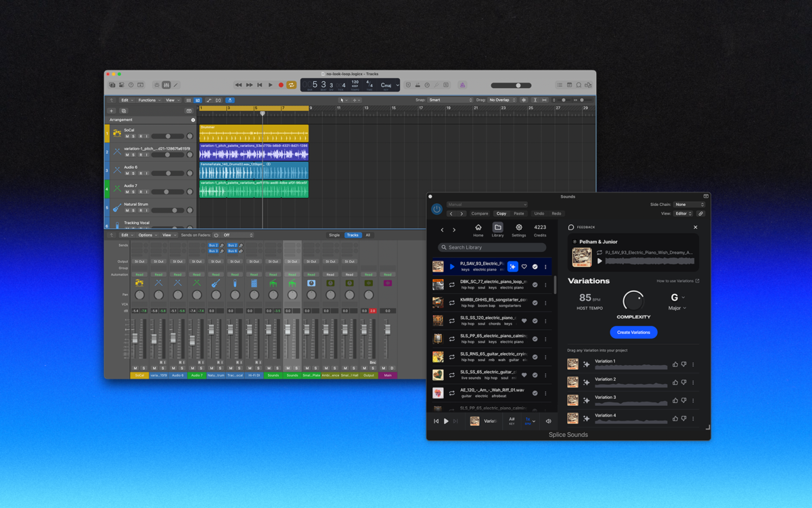Click the power button in the Splice plugin header
Image resolution: width=812 pixels, height=508 pixels.
[x=436, y=209]
